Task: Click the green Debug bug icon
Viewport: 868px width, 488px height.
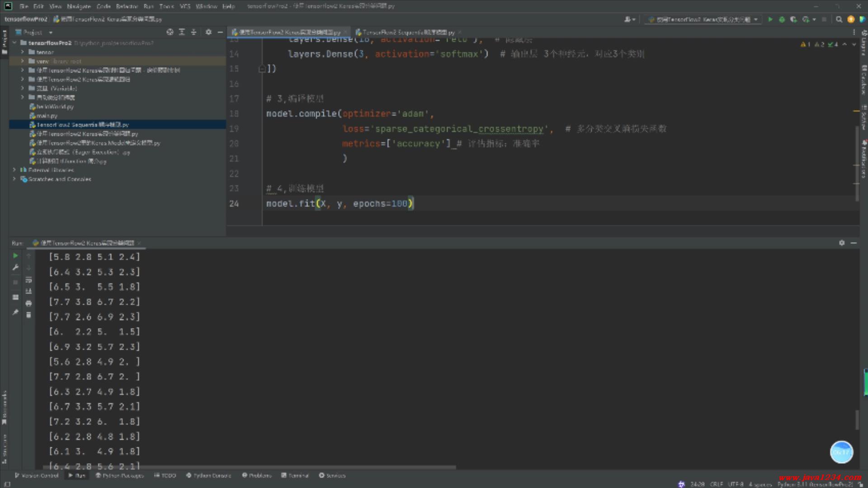Action: click(x=782, y=19)
